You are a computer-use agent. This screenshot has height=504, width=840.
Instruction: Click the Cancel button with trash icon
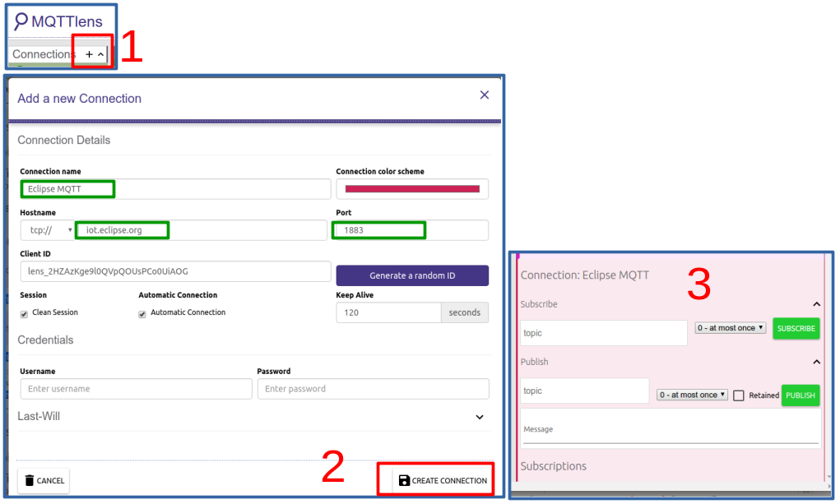[44, 480]
